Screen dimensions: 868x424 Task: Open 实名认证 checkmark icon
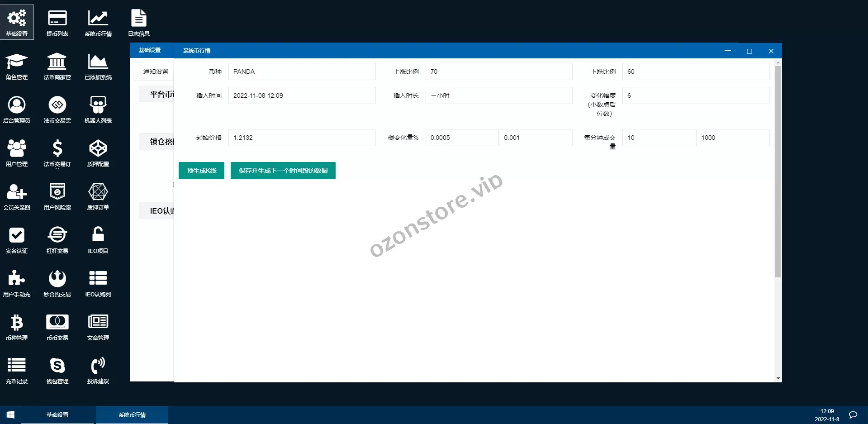tap(17, 239)
